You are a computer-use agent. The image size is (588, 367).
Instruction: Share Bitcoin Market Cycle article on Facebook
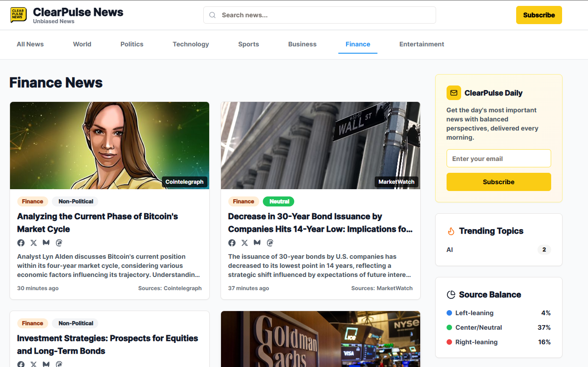[x=21, y=243]
